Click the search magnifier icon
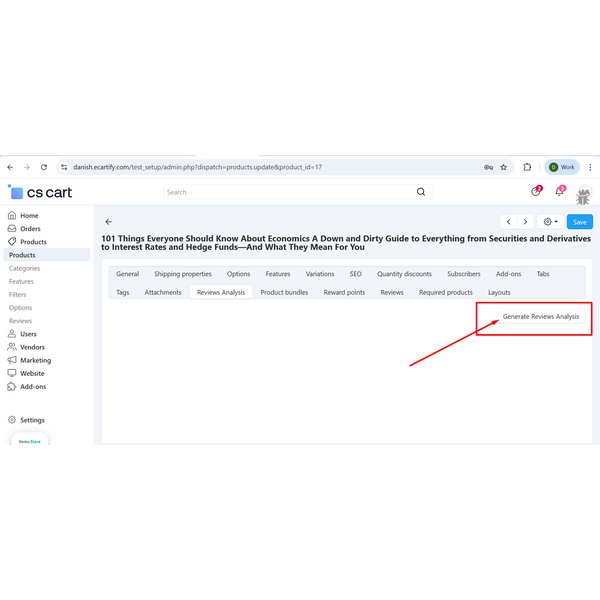Screen dimensions: 600x600 [x=421, y=192]
